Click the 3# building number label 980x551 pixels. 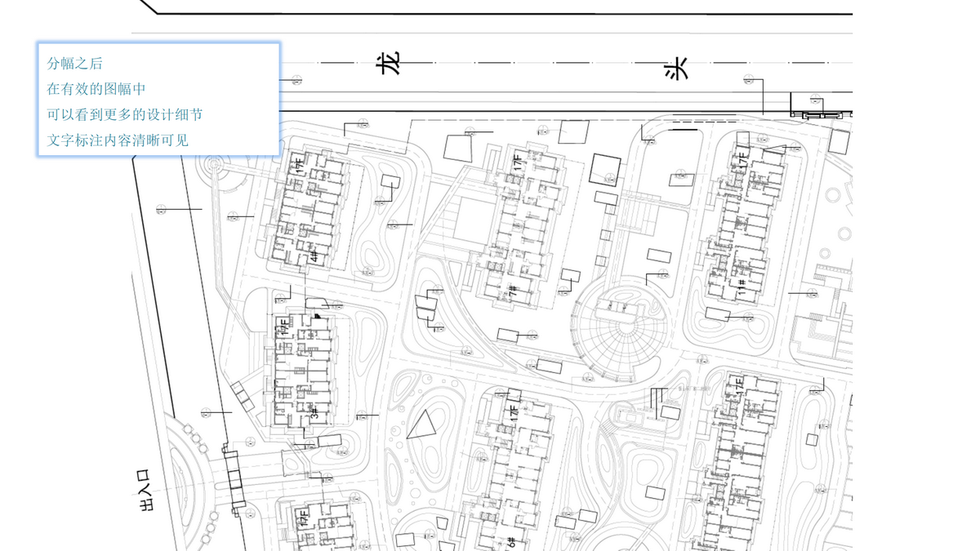pos(314,412)
